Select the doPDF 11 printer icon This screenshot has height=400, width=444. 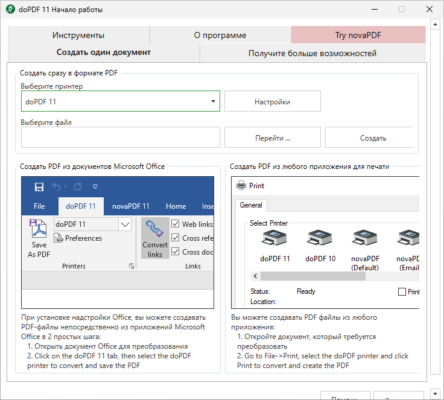point(274,238)
